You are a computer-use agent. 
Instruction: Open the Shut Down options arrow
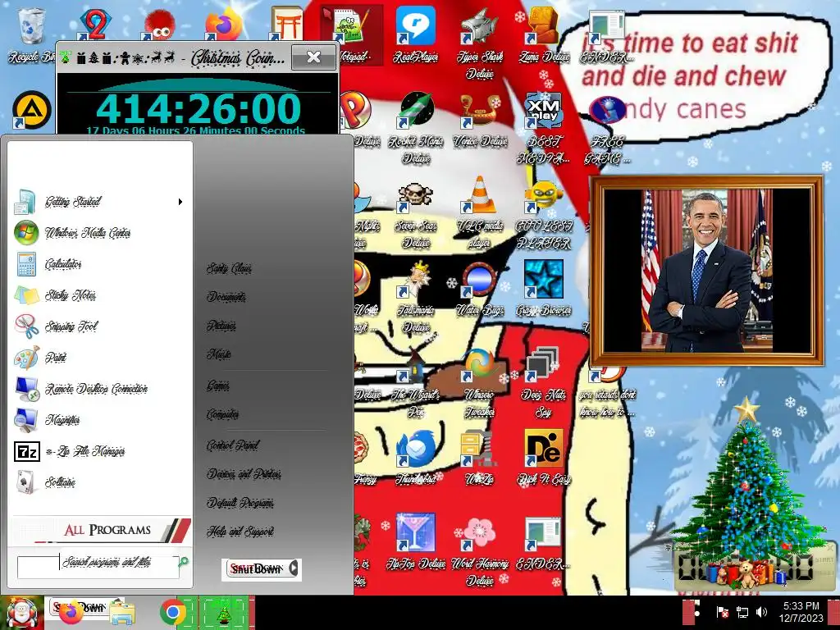(294, 568)
